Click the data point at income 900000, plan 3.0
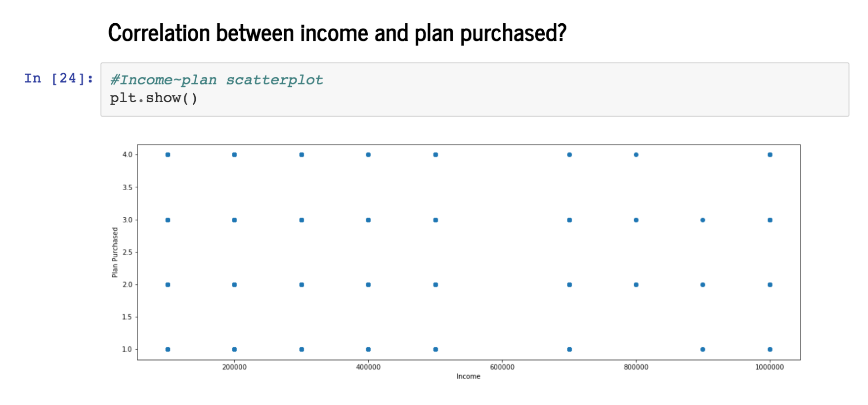 pos(703,220)
